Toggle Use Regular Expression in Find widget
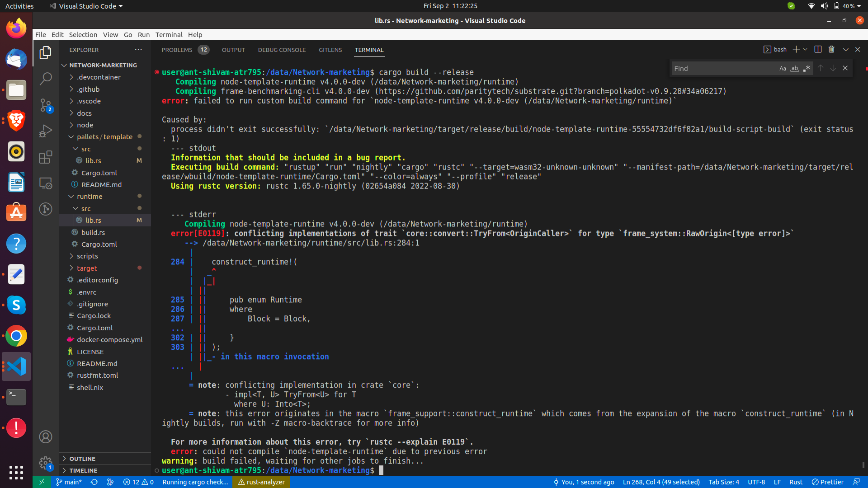The image size is (868, 488). click(807, 68)
